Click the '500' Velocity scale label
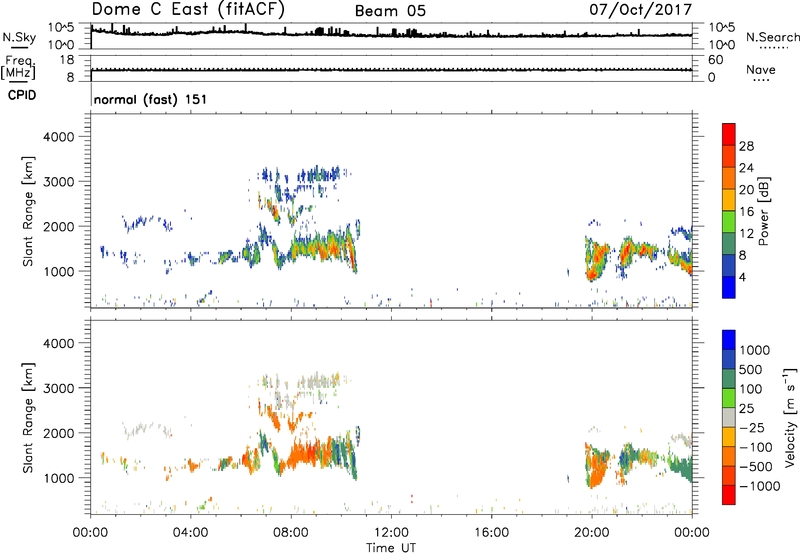Image resolution: width=800 pixels, height=554 pixels. click(752, 369)
